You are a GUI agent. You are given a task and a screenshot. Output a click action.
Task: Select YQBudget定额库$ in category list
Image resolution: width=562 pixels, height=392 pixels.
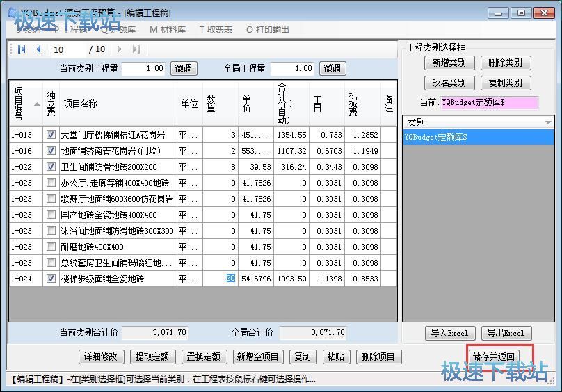pyautogui.click(x=479, y=137)
